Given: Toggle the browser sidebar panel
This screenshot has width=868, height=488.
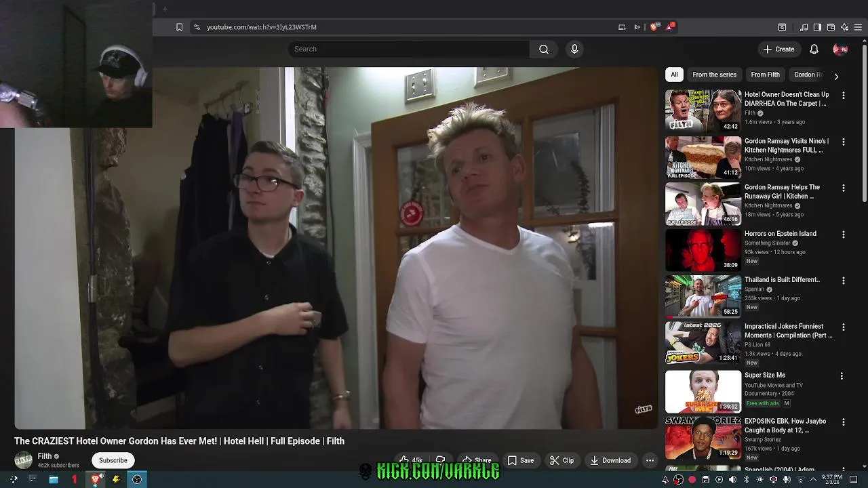Looking at the screenshot, I should 817,27.
